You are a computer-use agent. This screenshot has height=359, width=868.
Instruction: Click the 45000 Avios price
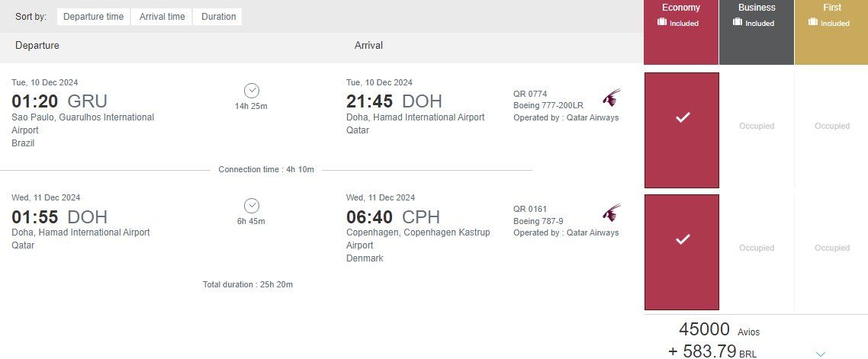point(704,330)
